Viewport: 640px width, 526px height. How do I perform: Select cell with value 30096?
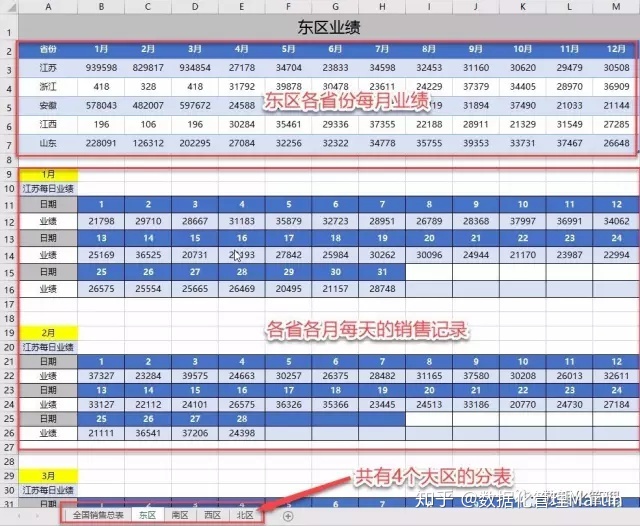tap(429, 255)
